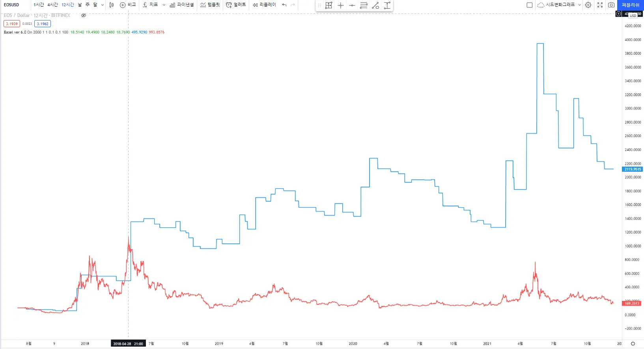Start the 리플레이 bar replay
This screenshot has height=349, width=644.
click(264, 5)
